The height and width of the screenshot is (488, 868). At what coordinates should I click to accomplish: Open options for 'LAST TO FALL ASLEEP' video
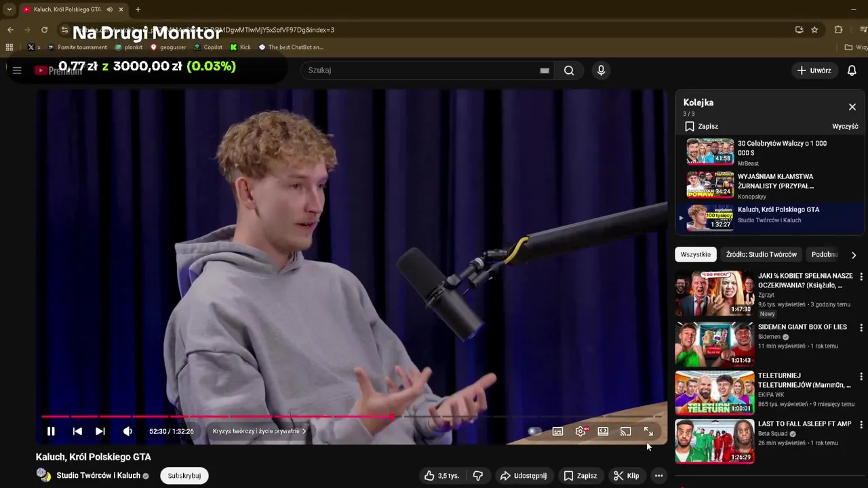tap(861, 424)
